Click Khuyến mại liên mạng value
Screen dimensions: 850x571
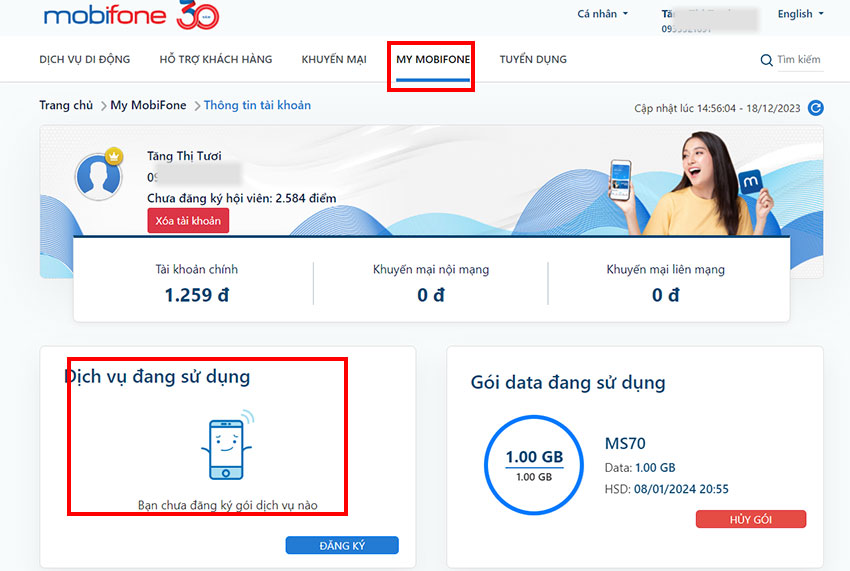[665, 295]
